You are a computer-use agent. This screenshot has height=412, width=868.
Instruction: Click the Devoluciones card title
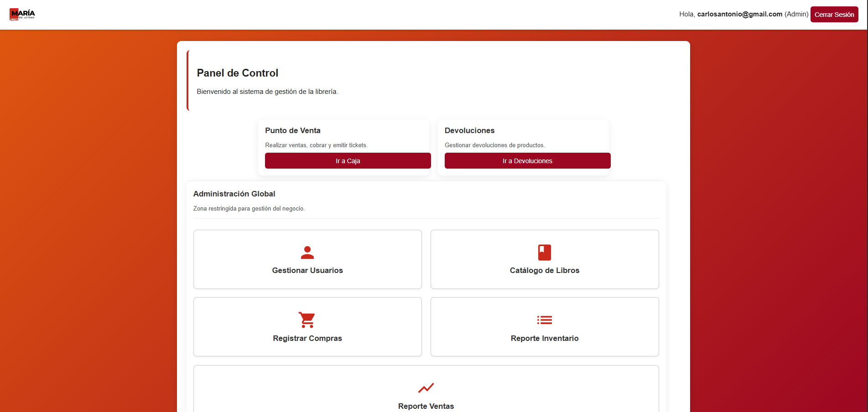pos(469,130)
